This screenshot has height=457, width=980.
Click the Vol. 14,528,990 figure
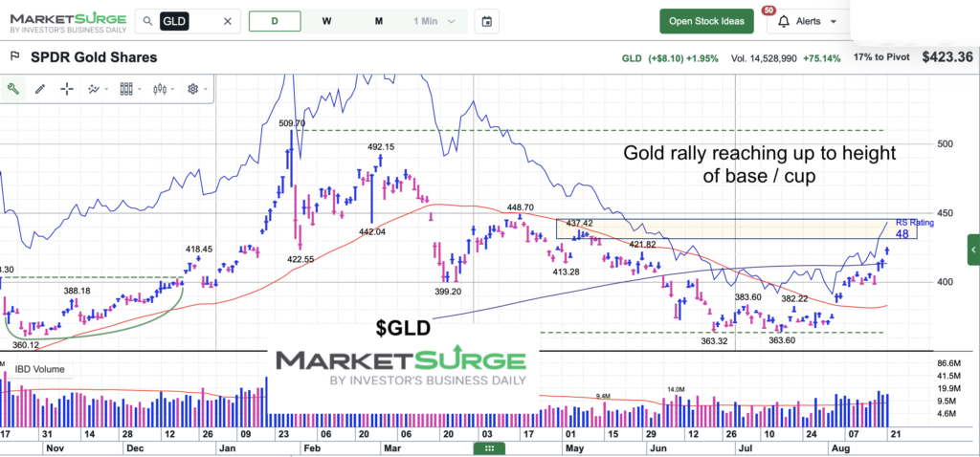coord(764,58)
